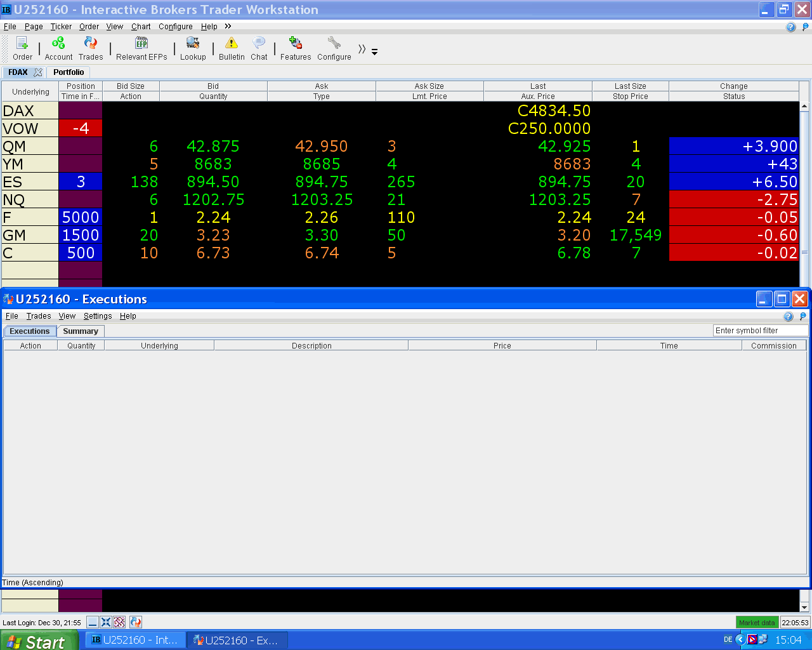This screenshot has height=650, width=812.
Task: Expand hidden system tray icons
Action: pos(740,640)
